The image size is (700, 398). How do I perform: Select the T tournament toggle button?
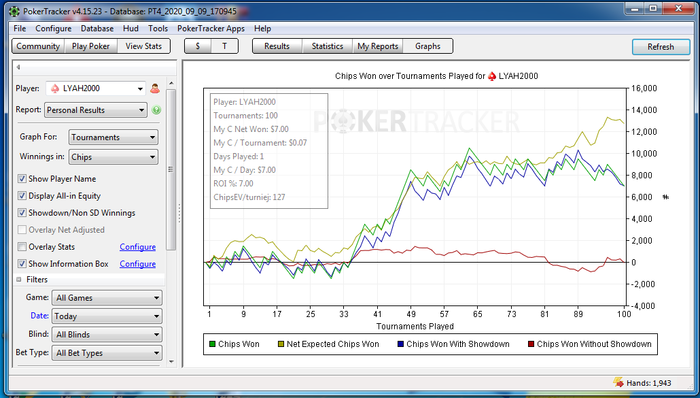tap(225, 46)
